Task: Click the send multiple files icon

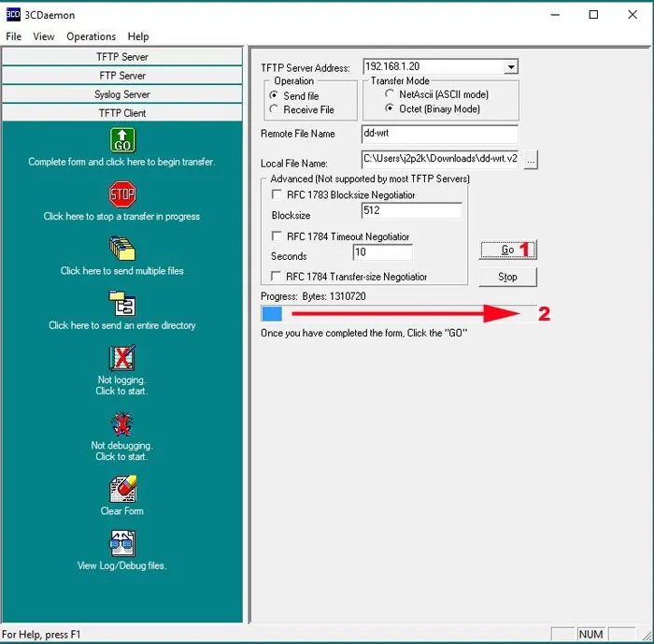Action: [122, 249]
